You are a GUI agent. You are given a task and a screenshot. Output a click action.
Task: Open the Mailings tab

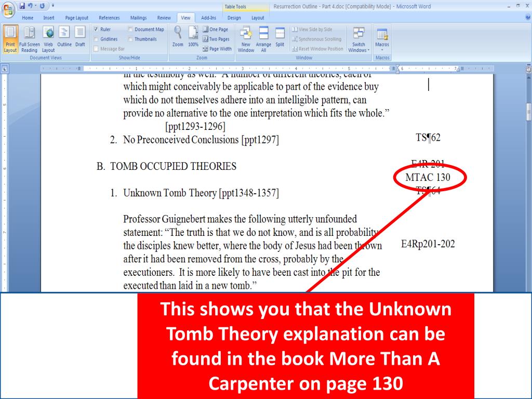pyautogui.click(x=138, y=18)
